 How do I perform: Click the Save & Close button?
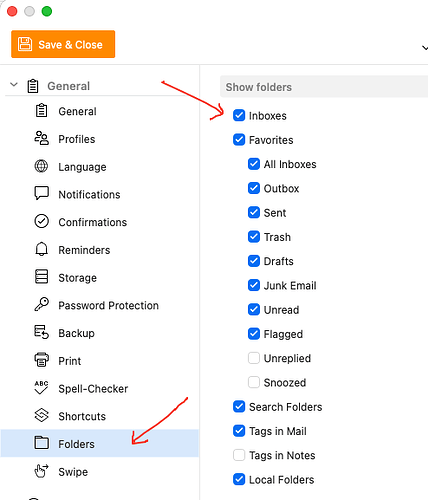click(63, 44)
